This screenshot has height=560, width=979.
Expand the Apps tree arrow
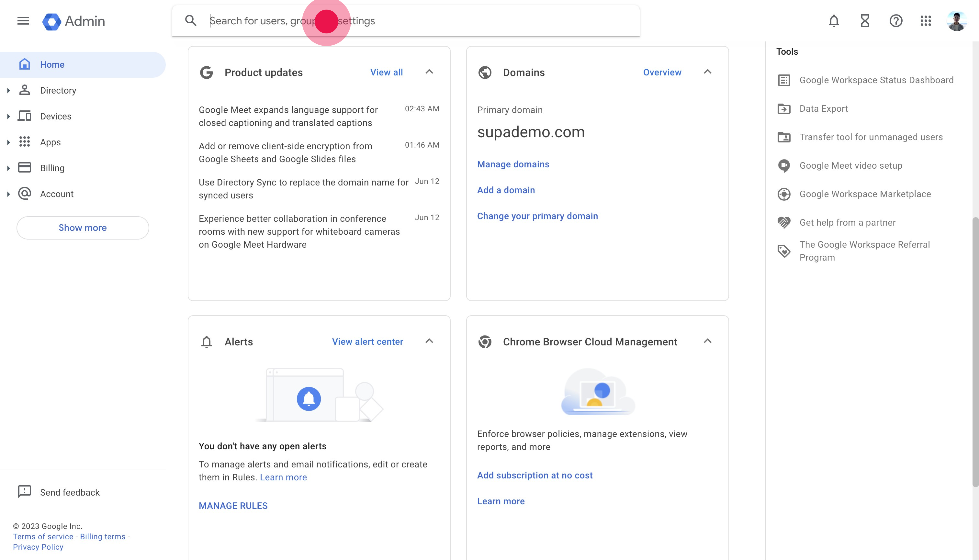(x=8, y=142)
